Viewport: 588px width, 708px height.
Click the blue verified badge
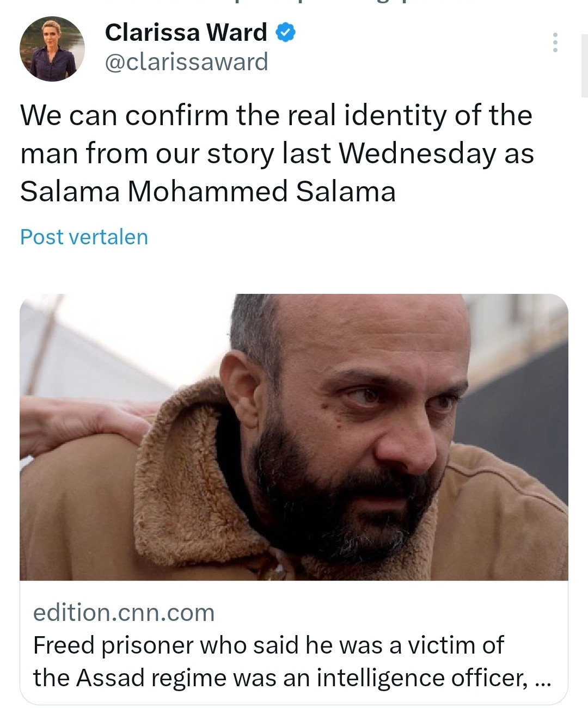[x=285, y=33]
